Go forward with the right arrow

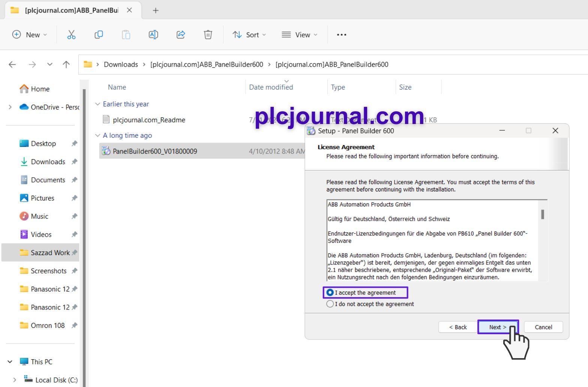point(32,64)
